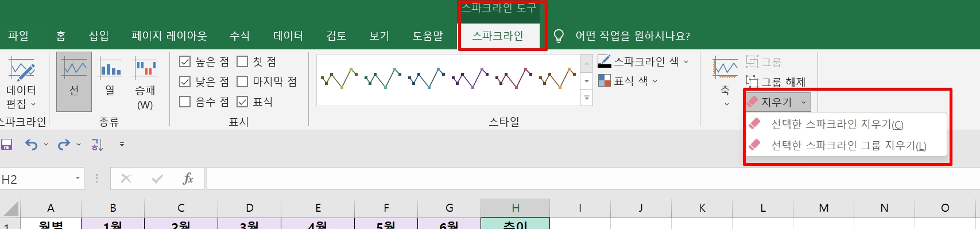Viewport: 980px width, 229px height.
Task: Pick the orange-brown sparkline style
Action: coord(557,78)
